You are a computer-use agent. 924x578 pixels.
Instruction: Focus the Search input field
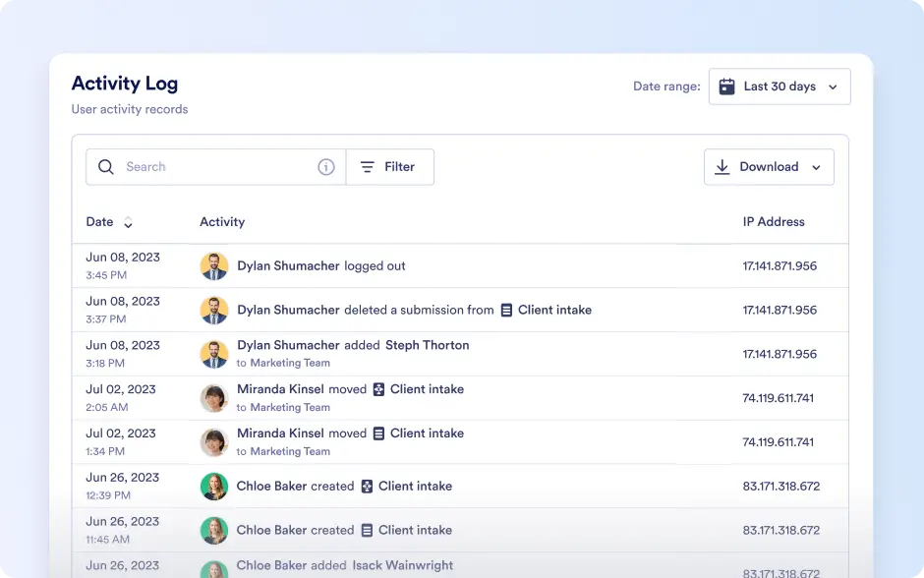click(x=215, y=167)
